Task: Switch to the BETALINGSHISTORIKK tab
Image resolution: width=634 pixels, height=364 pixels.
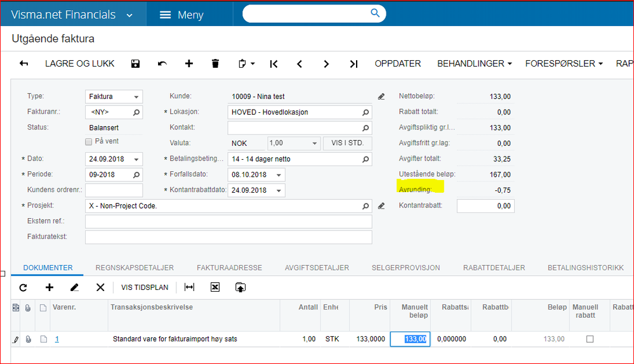Action: [586, 268]
